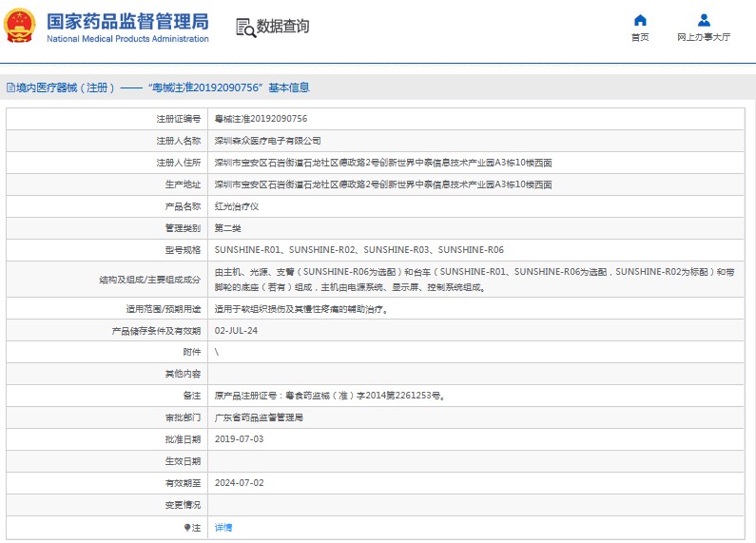This screenshot has width=756, height=543.
Task: Select approval date 2019-07-03
Action: pyautogui.click(x=239, y=439)
